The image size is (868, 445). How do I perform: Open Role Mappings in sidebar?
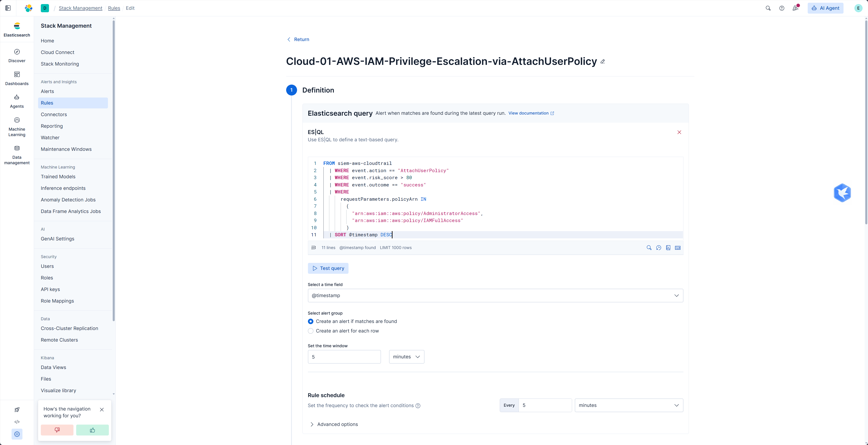point(57,301)
